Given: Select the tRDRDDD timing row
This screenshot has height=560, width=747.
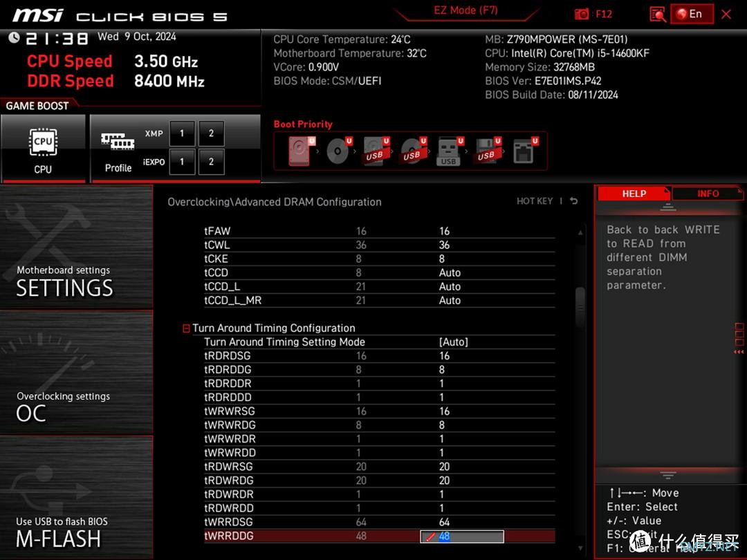Looking at the screenshot, I should tap(379, 397).
